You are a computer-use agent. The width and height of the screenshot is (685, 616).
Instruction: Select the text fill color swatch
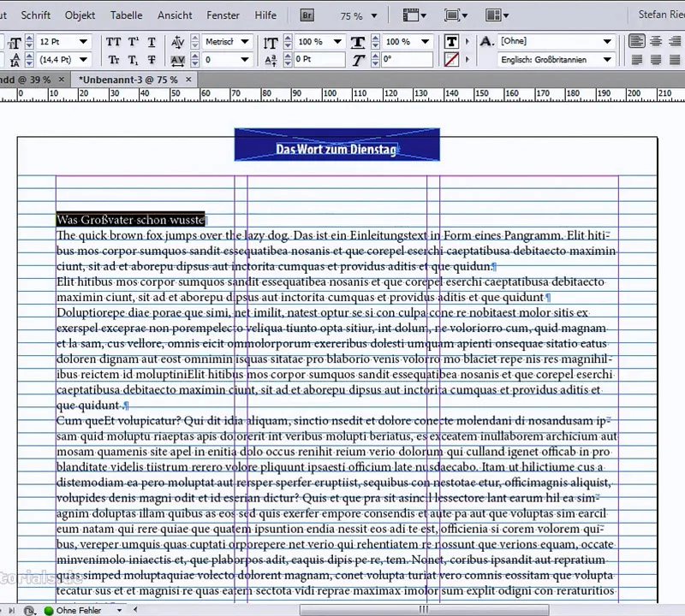pyautogui.click(x=451, y=42)
